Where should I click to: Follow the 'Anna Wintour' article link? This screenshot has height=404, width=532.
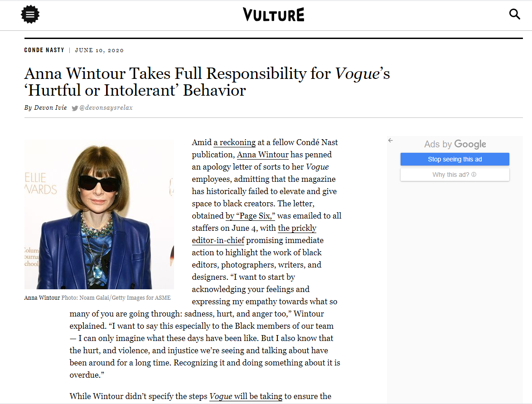click(x=263, y=155)
